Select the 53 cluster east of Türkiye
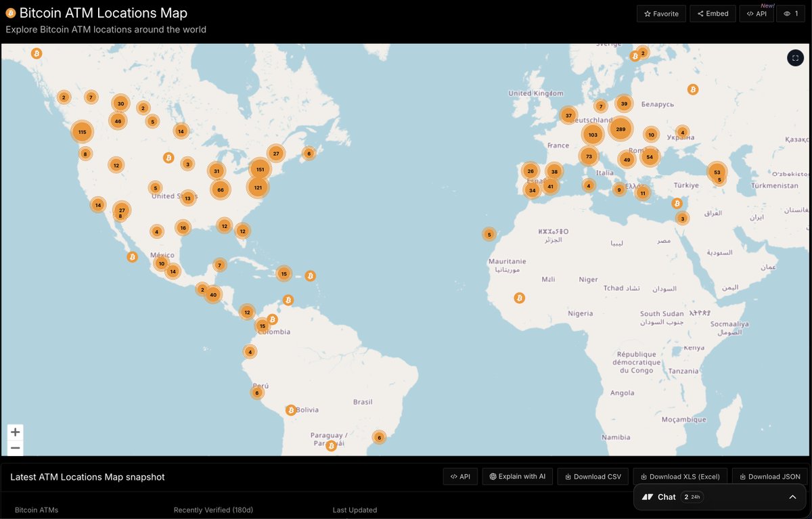The width and height of the screenshot is (812, 519). click(x=717, y=172)
